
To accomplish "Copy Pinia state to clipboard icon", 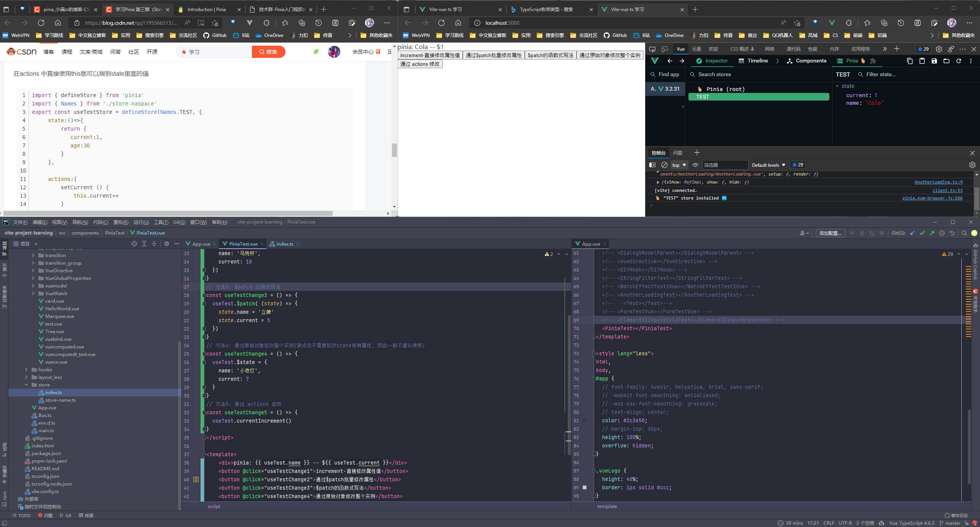I will pyautogui.click(x=910, y=61).
